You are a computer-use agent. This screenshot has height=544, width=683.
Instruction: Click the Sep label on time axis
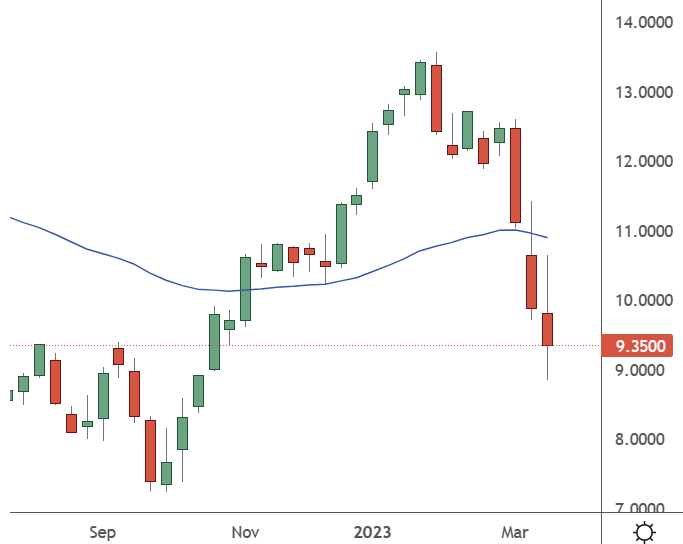tap(103, 530)
